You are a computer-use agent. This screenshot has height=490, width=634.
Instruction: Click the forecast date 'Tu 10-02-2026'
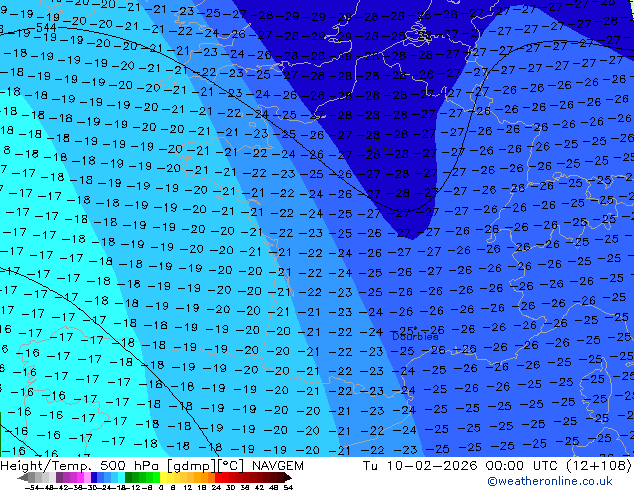click(x=420, y=466)
